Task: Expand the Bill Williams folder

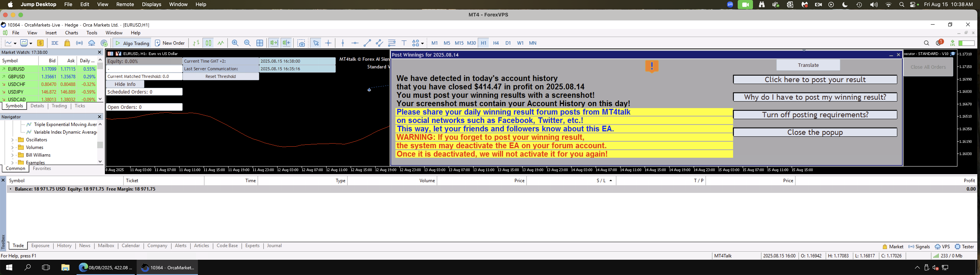Action: pyautogui.click(x=13, y=155)
